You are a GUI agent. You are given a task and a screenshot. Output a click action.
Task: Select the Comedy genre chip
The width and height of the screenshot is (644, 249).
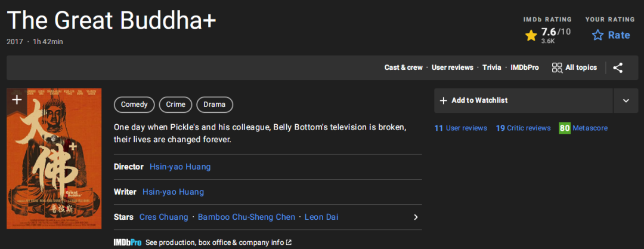tap(134, 104)
